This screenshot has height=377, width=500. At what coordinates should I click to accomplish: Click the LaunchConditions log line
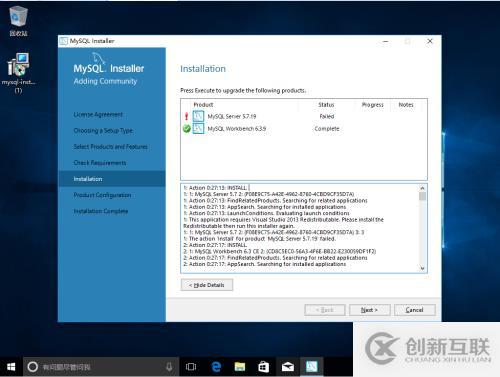(x=266, y=213)
